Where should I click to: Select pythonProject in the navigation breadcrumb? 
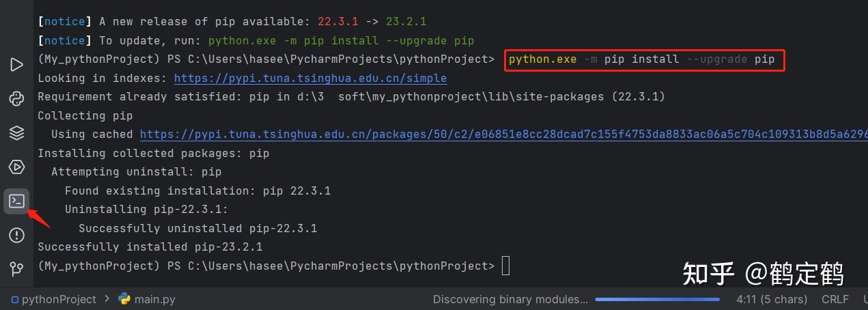coord(59,299)
